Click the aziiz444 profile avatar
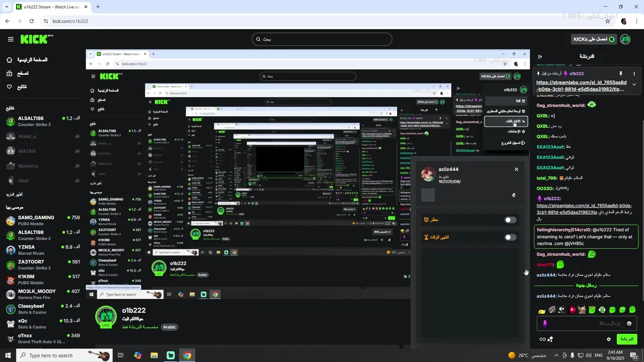 (428, 174)
